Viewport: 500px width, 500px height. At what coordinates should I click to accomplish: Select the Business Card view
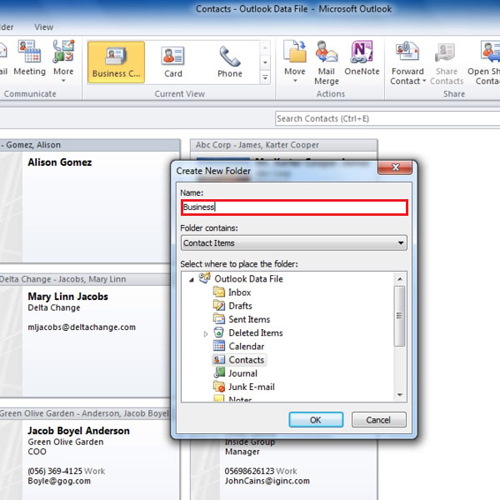coord(116,62)
